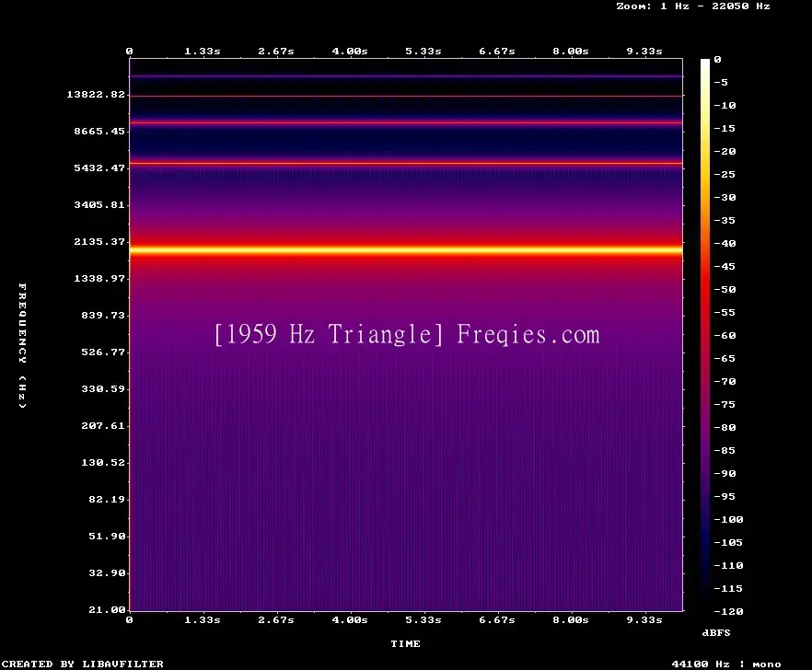This screenshot has width=812, height=670.
Task: Select the 2135.37 frequency axis label
Action: point(99,241)
